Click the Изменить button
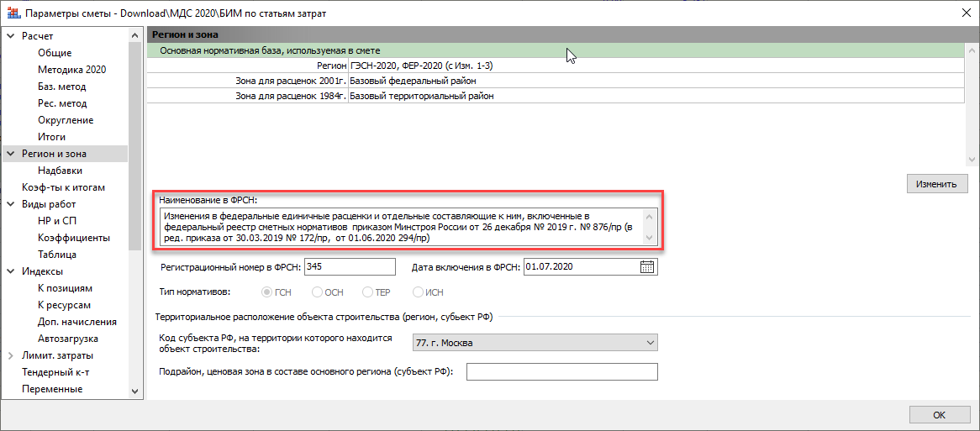Screen dimensions: 980x431 tap(937, 184)
